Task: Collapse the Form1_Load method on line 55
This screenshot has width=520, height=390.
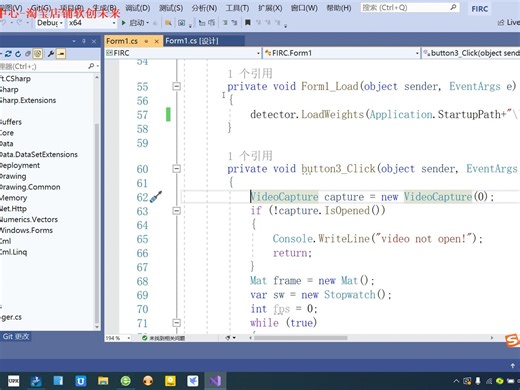Action: click(x=176, y=87)
